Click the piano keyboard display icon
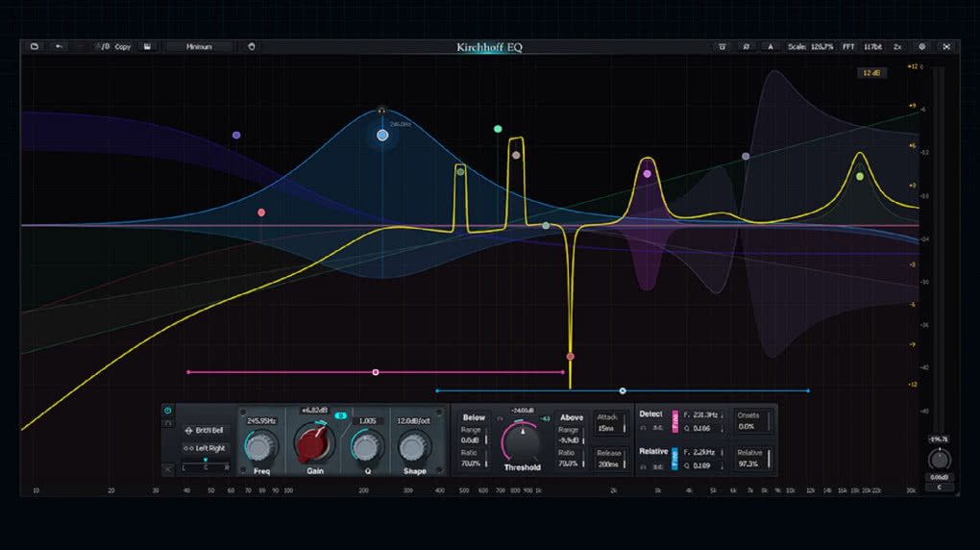Screen dimensions: 980x550 click(722, 47)
